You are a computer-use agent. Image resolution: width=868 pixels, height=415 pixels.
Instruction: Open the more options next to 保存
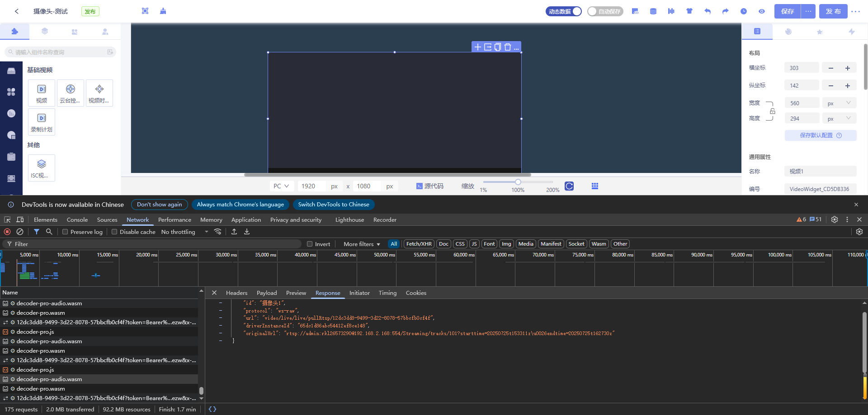(808, 11)
